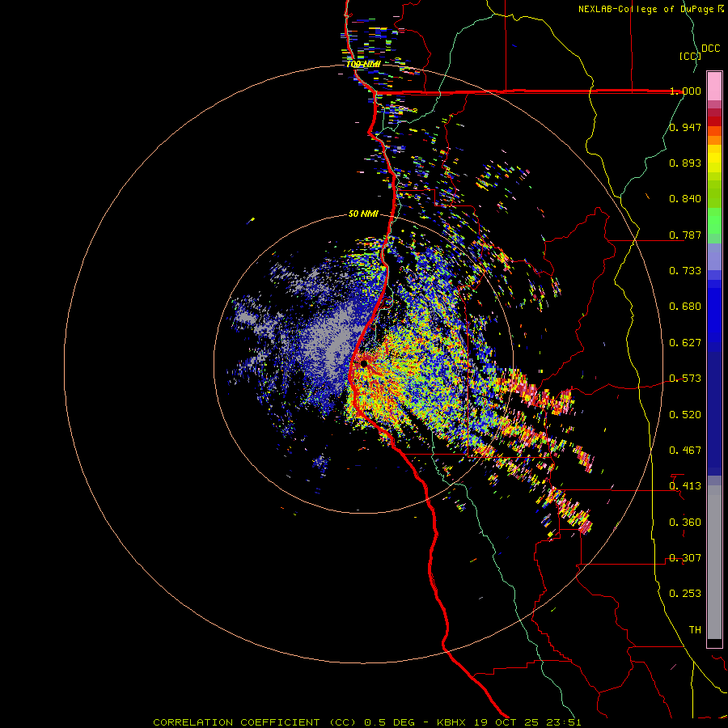Pick the gray color bar segment
Image resolution: width=728 pixels, height=728 pixels.
click(714, 562)
